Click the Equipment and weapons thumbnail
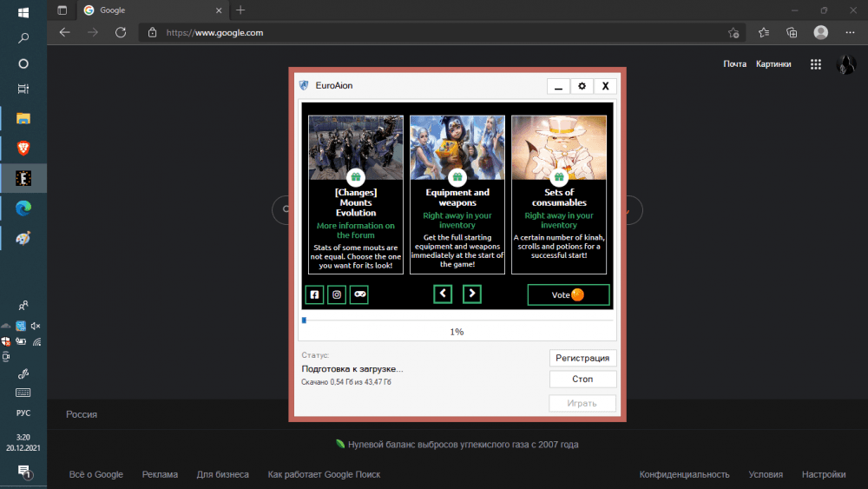Viewport: 868px width, 489px height. click(457, 146)
